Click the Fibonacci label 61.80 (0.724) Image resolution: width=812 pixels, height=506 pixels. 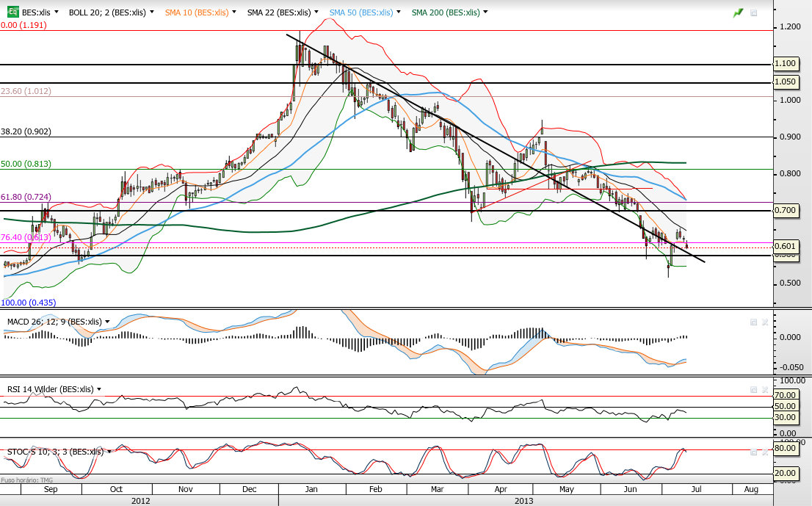(x=26, y=197)
